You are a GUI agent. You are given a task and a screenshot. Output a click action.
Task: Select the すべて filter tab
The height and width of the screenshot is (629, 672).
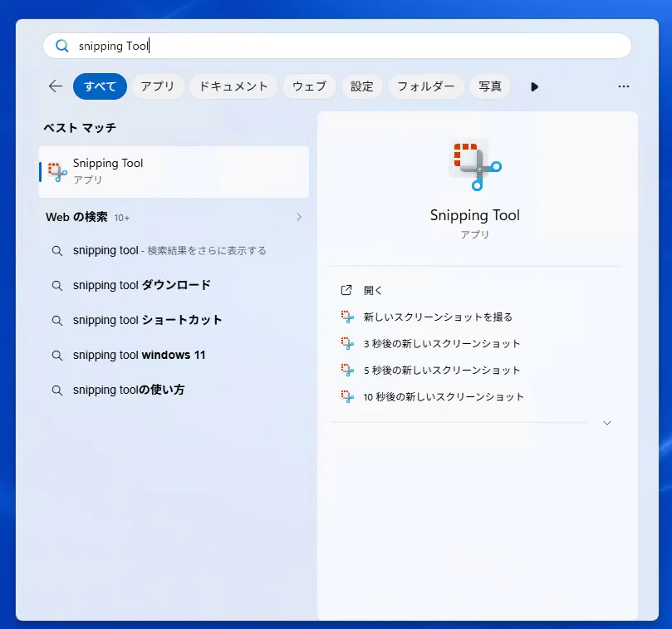pyautogui.click(x=100, y=86)
